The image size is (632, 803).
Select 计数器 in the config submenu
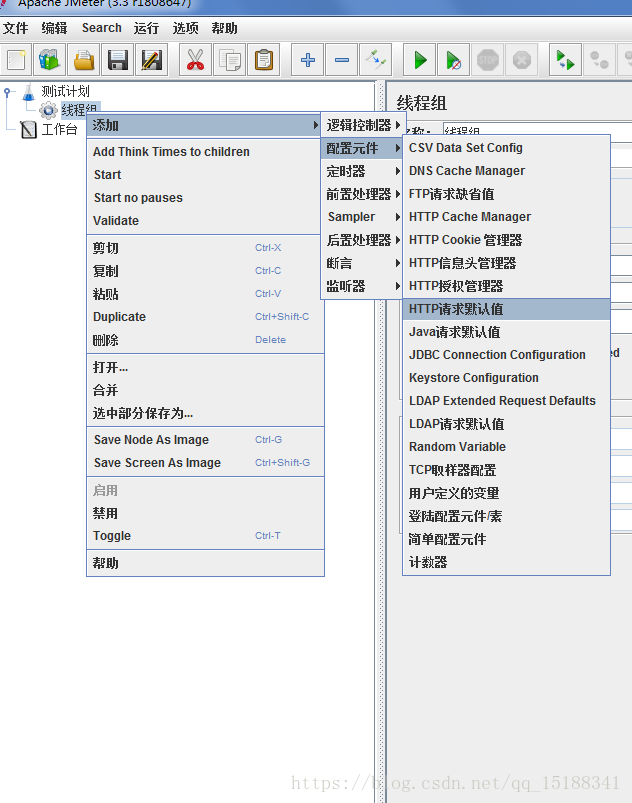point(507,562)
